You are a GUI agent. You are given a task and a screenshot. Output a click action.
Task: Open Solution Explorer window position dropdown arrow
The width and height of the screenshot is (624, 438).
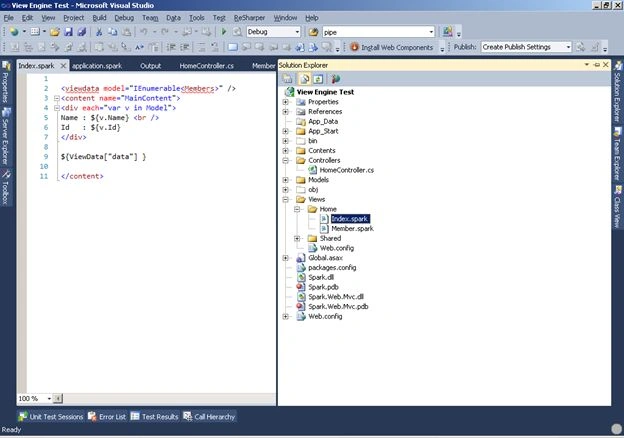(x=587, y=64)
